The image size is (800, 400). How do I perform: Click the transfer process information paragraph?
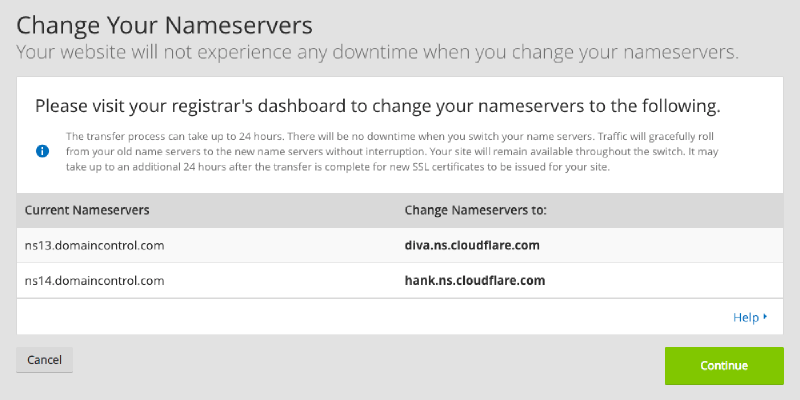pos(392,152)
